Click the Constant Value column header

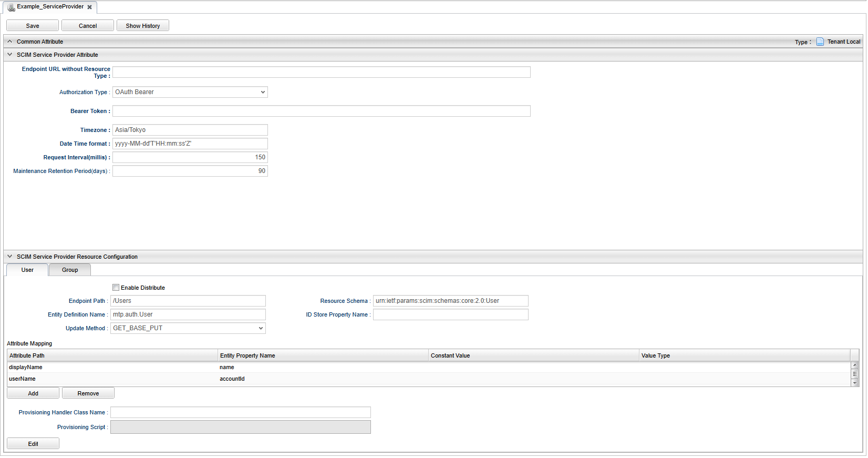click(x=534, y=355)
